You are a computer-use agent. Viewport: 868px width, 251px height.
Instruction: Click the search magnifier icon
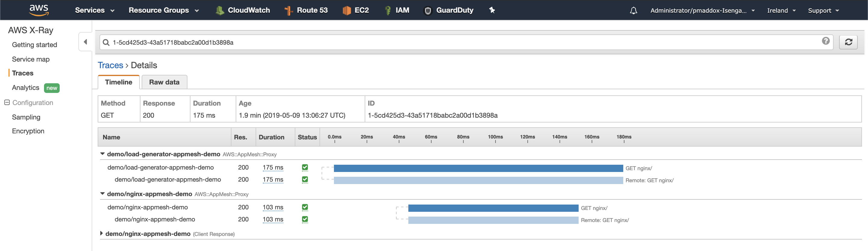106,43
